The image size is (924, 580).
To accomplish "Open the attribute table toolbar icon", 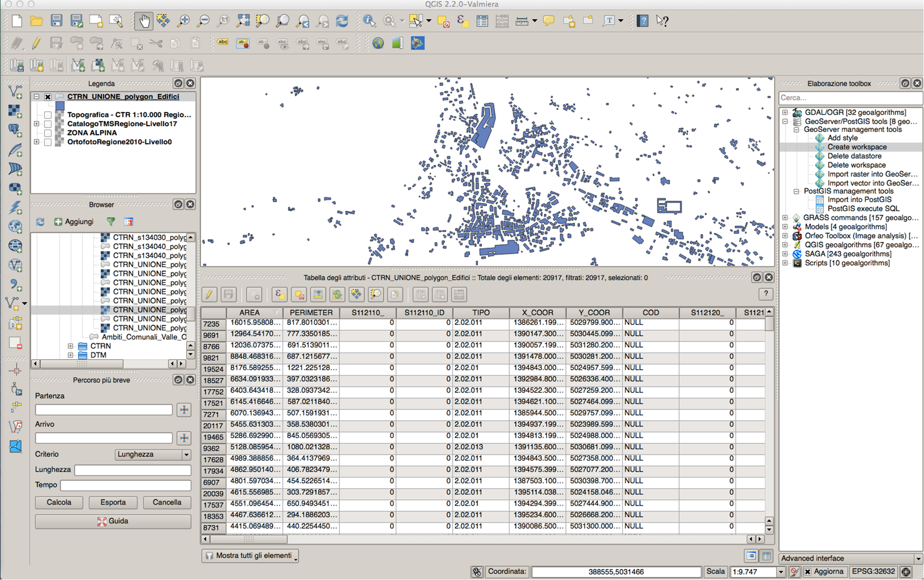I will tap(482, 21).
